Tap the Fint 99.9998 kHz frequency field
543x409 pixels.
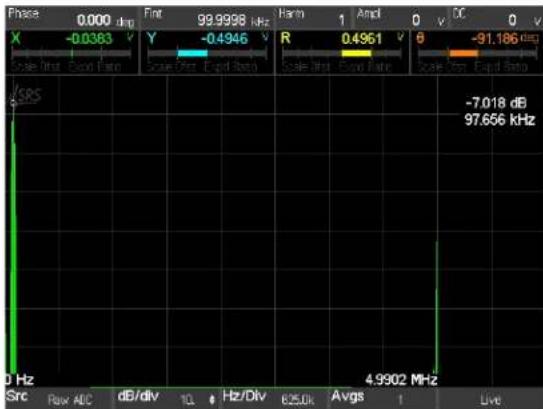[x=207, y=19]
